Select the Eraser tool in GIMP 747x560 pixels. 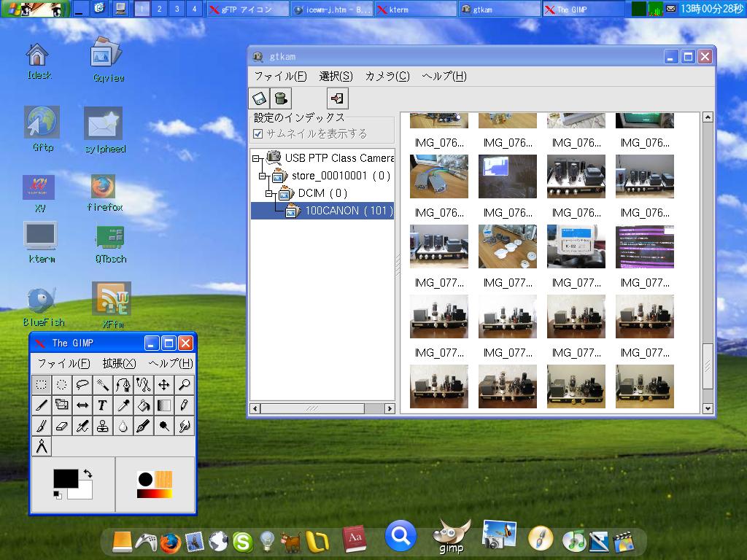[62, 426]
